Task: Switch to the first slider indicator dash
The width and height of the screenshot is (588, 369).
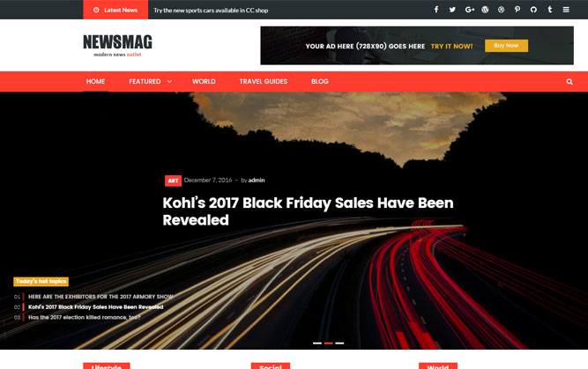Action: click(317, 343)
